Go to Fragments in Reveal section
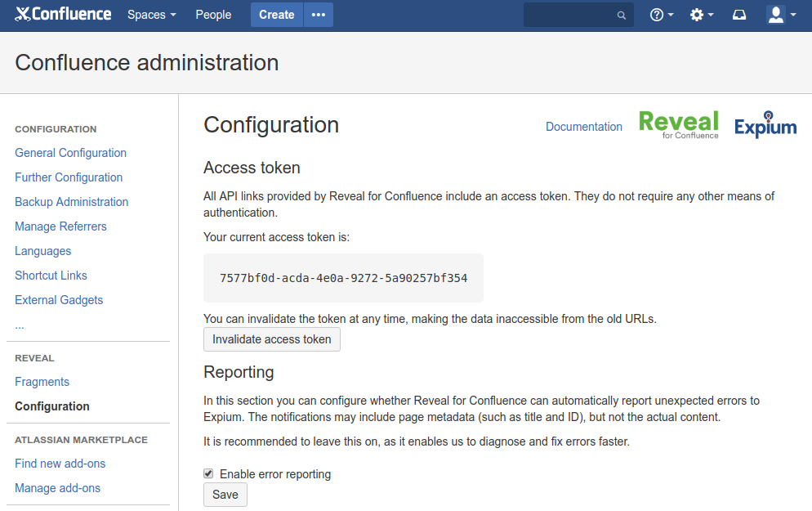 [x=42, y=382]
